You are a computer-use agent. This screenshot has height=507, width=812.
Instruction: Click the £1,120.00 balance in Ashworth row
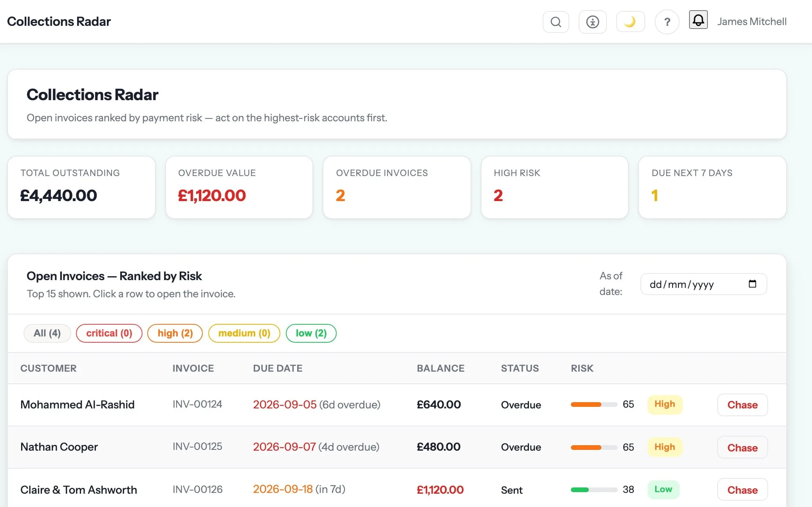[x=440, y=490]
